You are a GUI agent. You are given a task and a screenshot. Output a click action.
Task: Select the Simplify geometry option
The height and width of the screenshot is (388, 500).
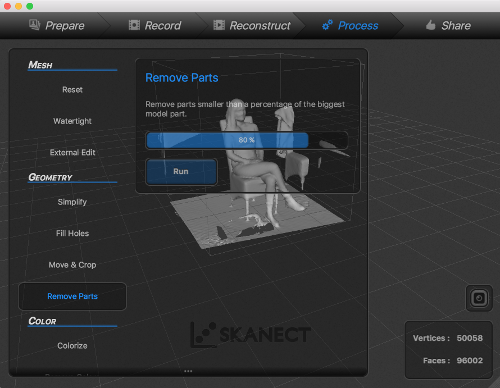pyautogui.click(x=72, y=202)
